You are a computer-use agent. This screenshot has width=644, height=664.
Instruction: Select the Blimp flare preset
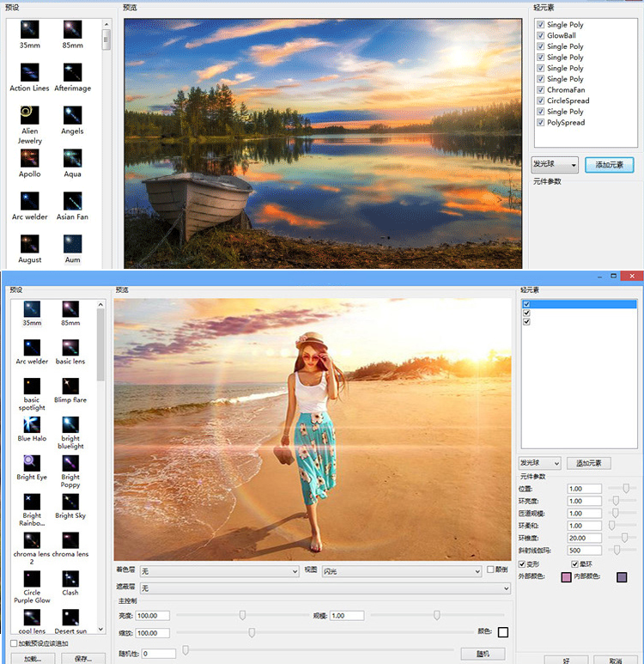(70, 387)
